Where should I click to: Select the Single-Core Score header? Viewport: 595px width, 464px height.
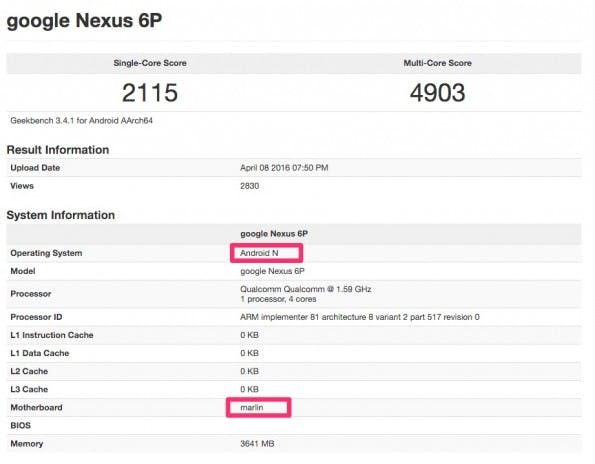[x=150, y=63]
